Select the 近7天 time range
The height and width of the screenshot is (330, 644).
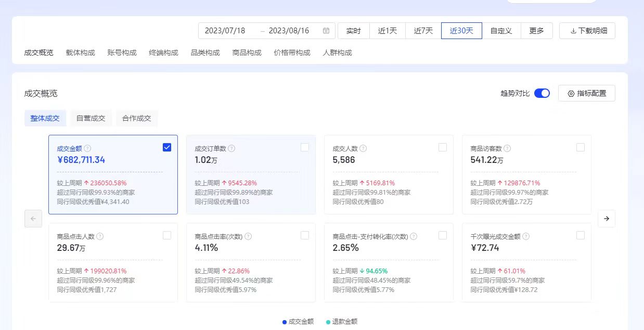pyautogui.click(x=423, y=31)
